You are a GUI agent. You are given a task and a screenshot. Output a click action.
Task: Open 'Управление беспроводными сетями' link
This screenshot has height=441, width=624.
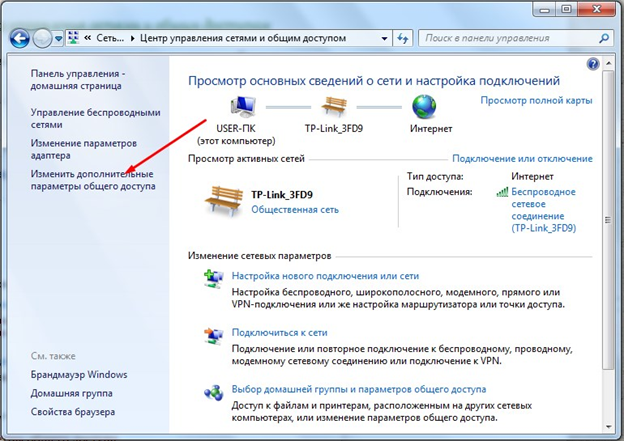click(x=96, y=118)
